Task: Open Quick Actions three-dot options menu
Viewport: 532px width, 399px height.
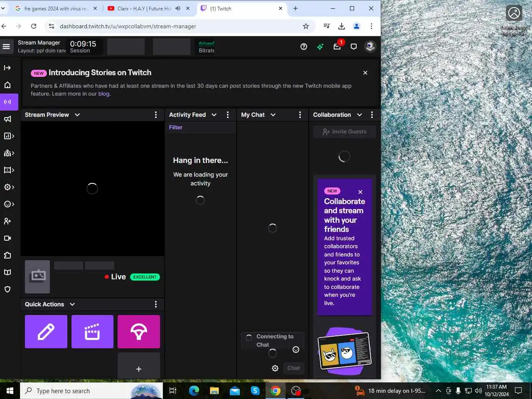Action: 156,304
